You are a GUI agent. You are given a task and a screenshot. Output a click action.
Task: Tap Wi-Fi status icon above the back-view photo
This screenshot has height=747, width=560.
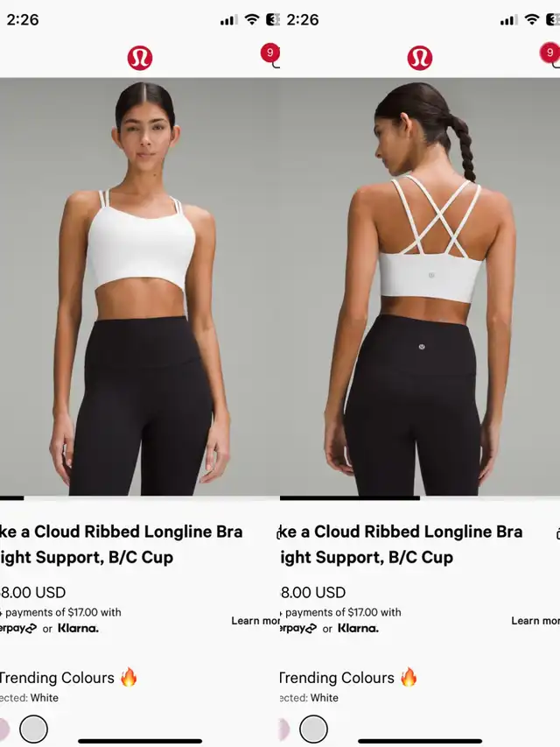531,19
